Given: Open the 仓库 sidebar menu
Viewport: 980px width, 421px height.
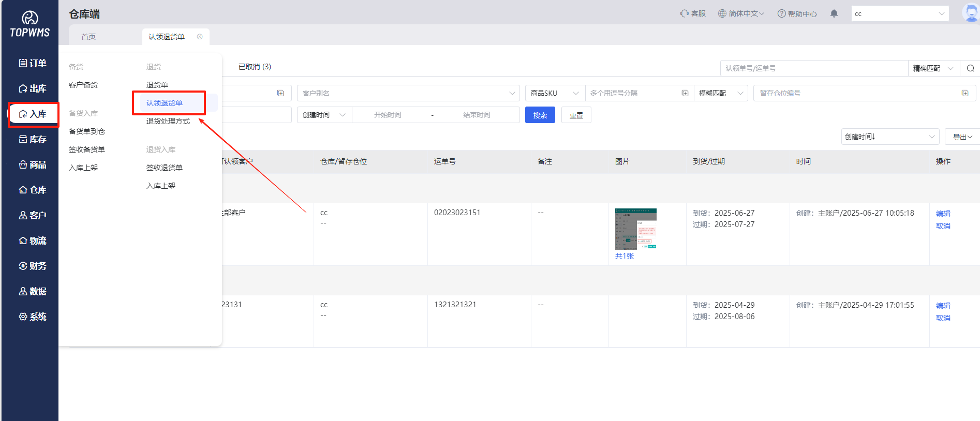Looking at the screenshot, I should [32, 190].
